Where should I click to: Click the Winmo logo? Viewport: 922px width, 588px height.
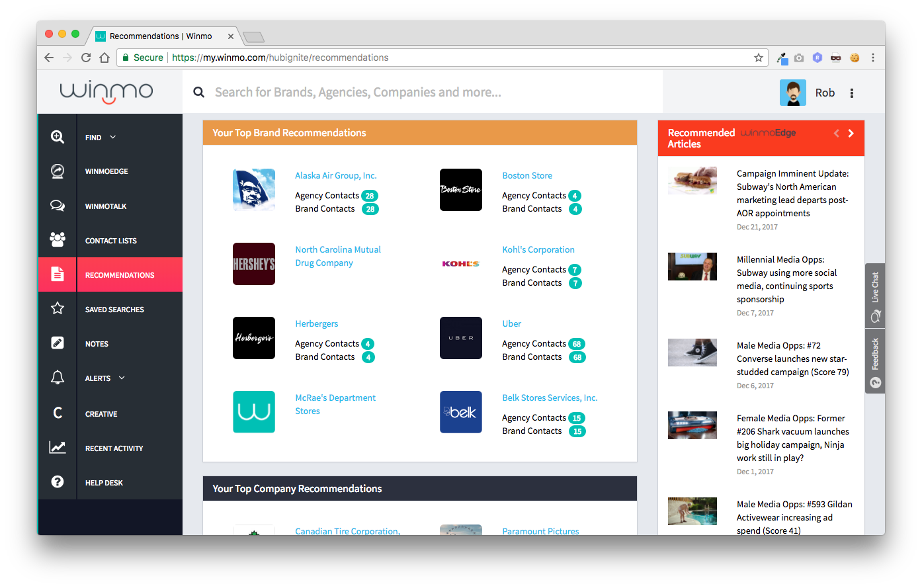coord(106,92)
